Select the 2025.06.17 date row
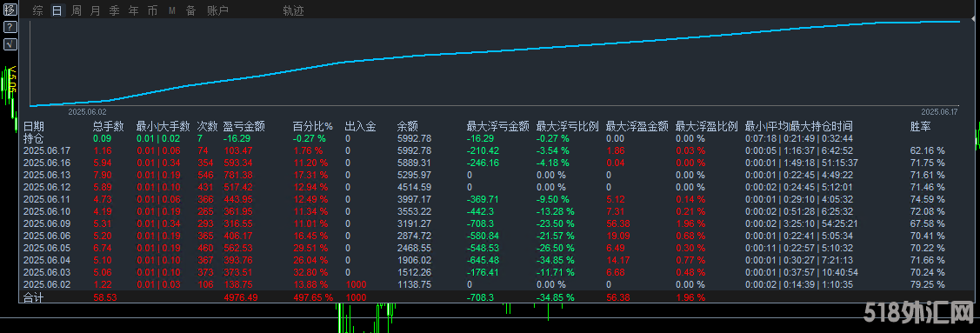This screenshot has width=980, height=333. [x=48, y=150]
